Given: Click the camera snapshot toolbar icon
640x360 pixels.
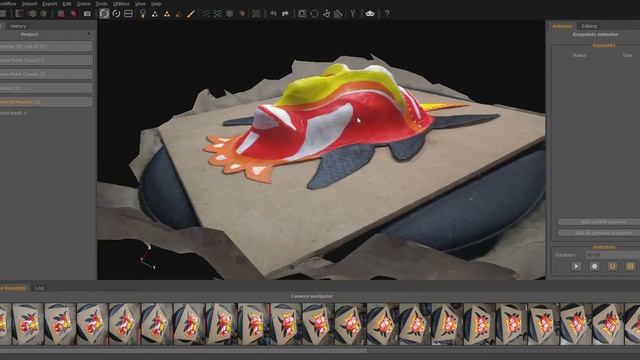Looking at the screenshot, I should (x=87, y=13).
